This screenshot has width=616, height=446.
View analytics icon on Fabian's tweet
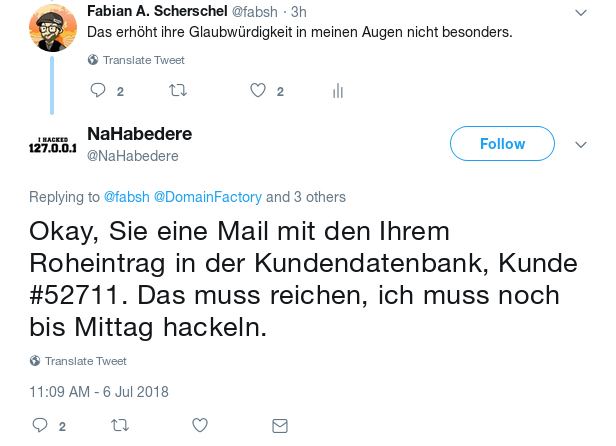pos(338,91)
